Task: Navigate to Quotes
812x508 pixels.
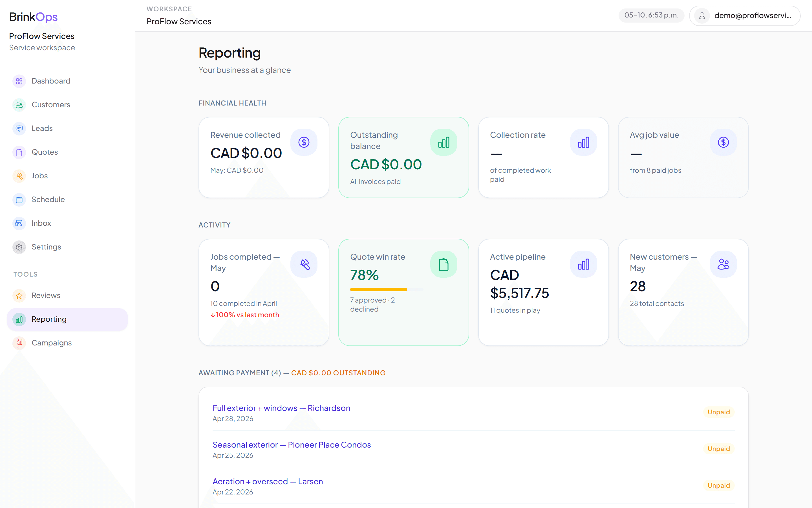Action: [67, 152]
